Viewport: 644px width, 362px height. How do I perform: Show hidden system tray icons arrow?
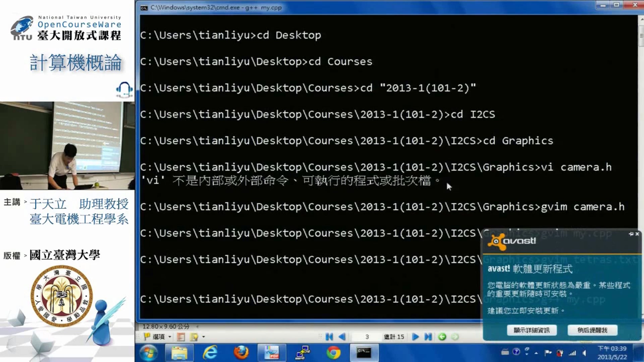[x=536, y=353]
